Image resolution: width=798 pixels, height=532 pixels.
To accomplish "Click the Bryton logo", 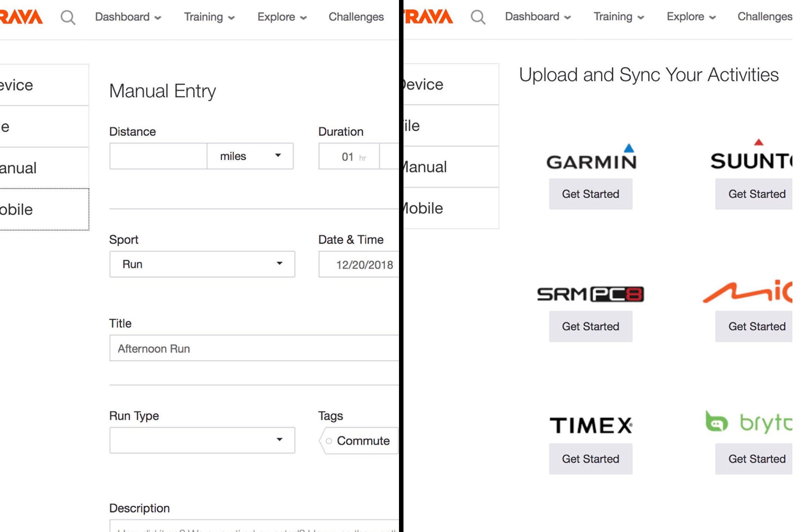I will [749, 422].
